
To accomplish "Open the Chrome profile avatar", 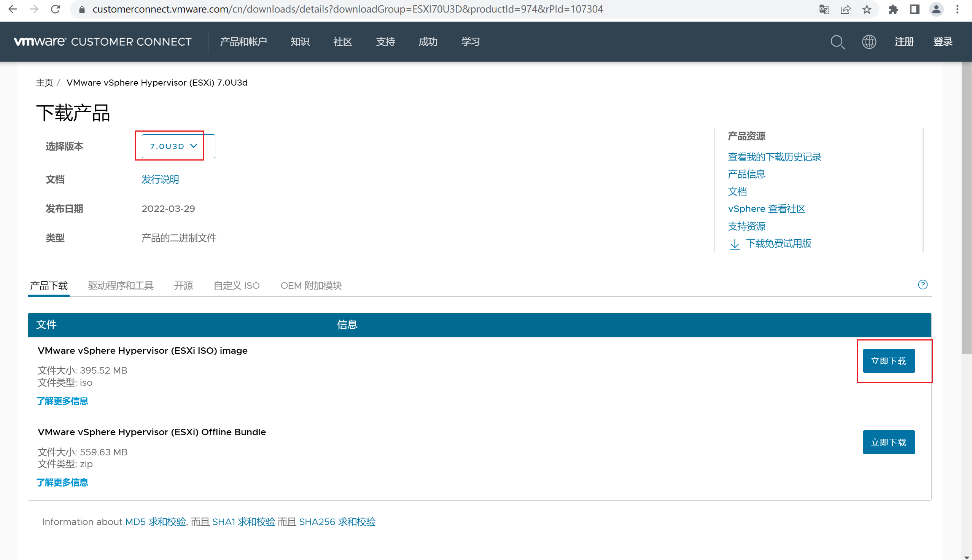I will (x=936, y=9).
